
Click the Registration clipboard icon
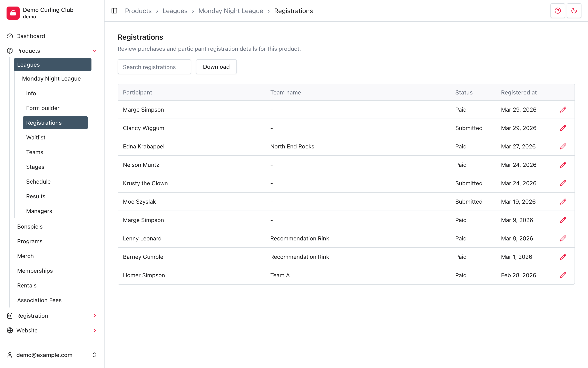10,316
